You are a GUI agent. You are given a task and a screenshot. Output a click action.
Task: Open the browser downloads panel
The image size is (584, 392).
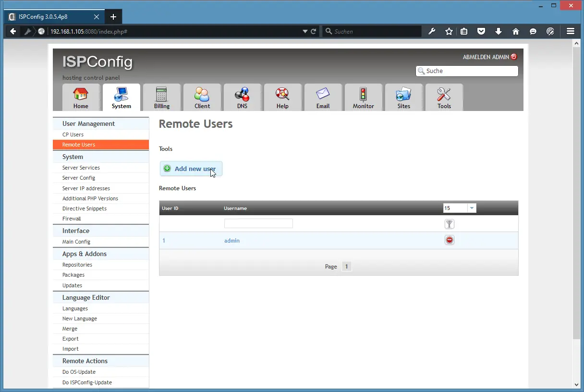(x=499, y=31)
